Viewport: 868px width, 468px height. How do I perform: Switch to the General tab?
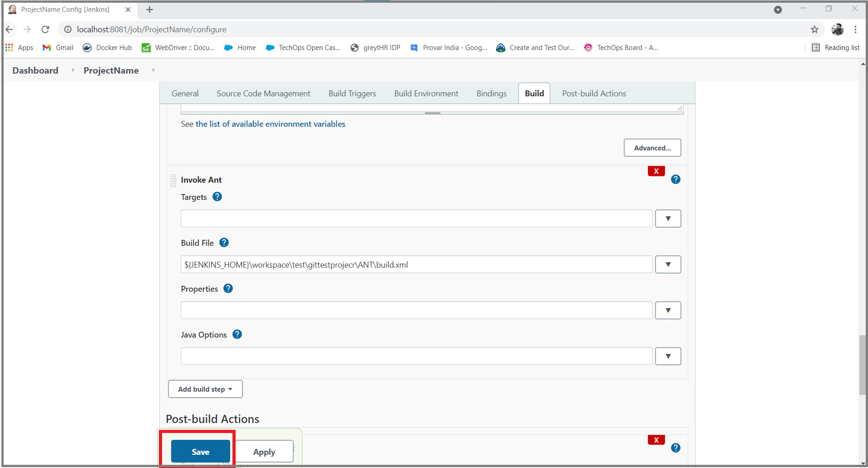click(x=185, y=93)
